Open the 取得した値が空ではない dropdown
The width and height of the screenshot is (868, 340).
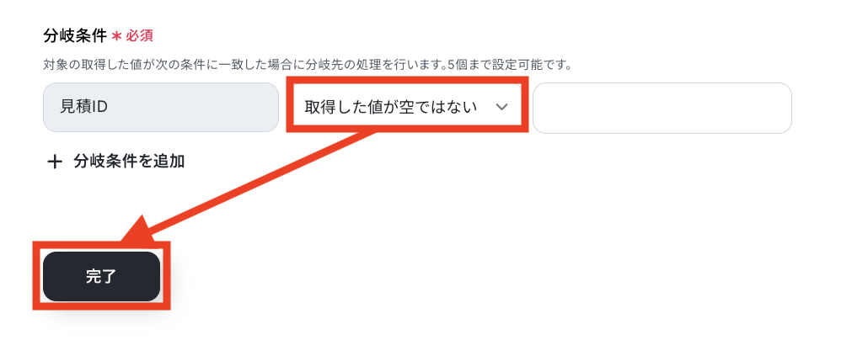tap(407, 107)
